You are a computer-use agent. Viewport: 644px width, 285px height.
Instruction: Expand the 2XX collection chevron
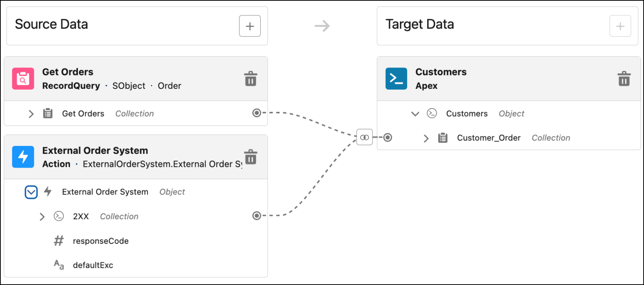tap(42, 216)
